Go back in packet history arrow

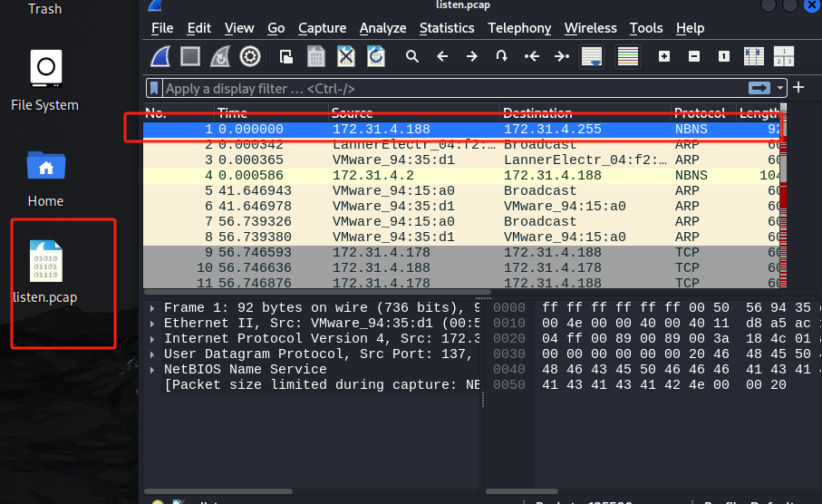click(442, 56)
